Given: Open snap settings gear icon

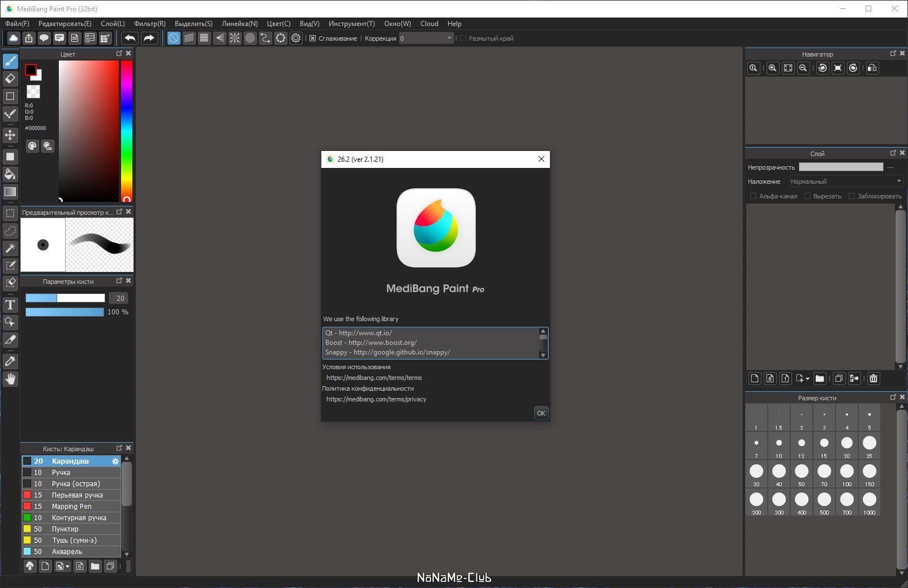Looking at the screenshot, I should [296, 38].
